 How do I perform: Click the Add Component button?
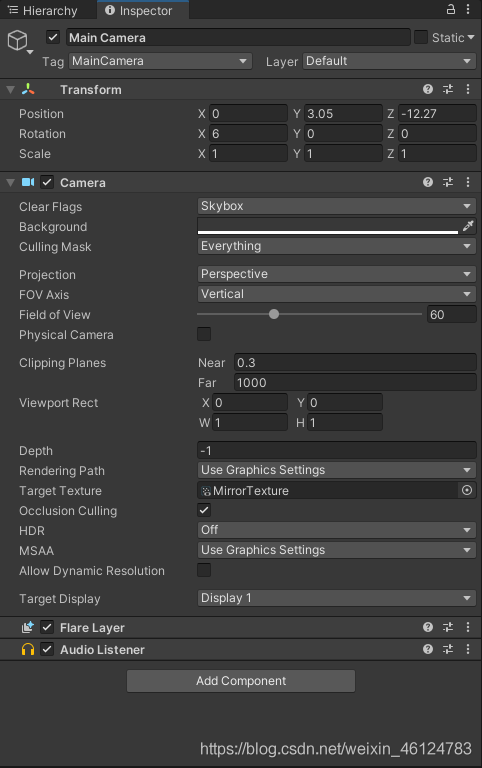(241, 681)
